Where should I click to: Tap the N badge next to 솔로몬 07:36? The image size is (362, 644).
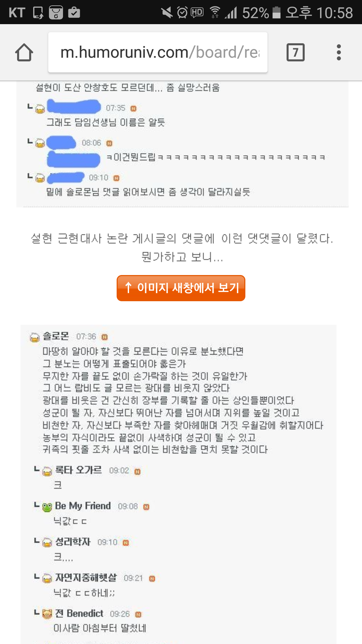(105, 337)
